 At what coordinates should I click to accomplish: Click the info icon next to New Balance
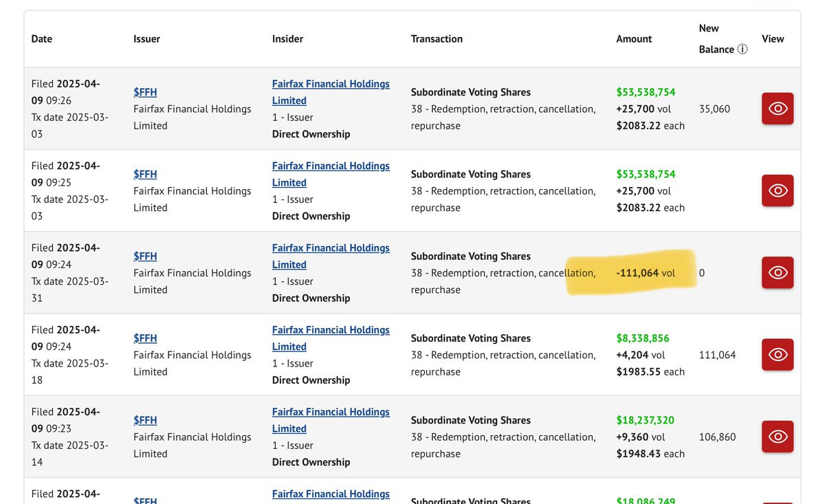tap(742, 50)
